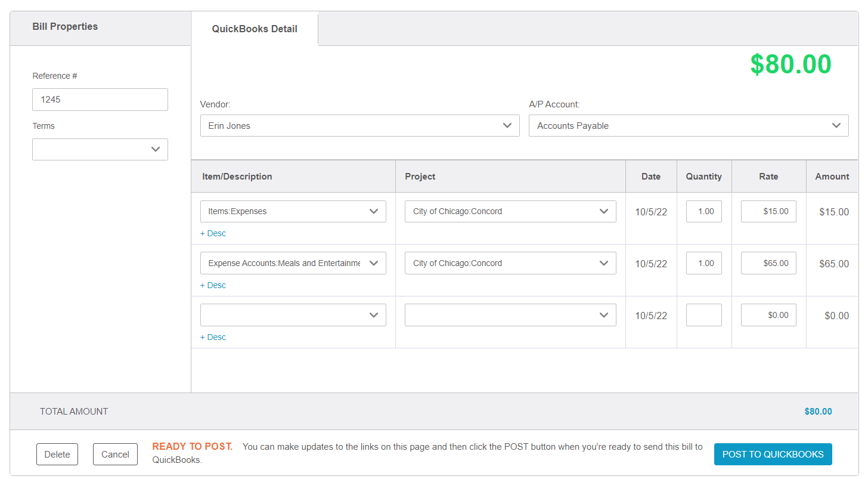Edit the Reference # field containing 1245
Image resolution: width=868 pixels, height=479 pixels.
pos(100,100)
